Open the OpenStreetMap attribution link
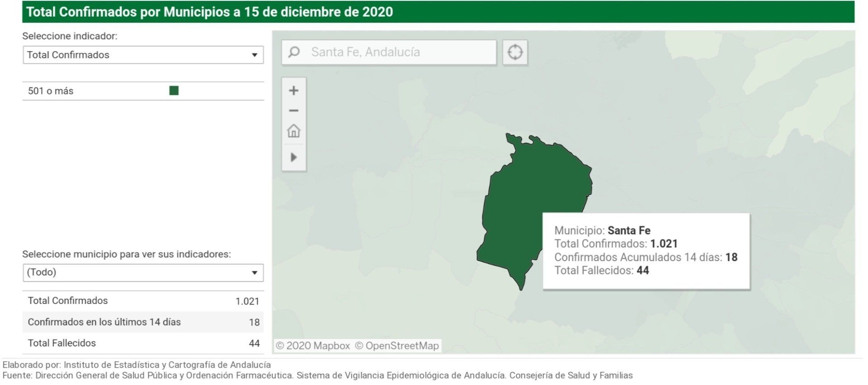868x385 pixels. tap(397, 346)
